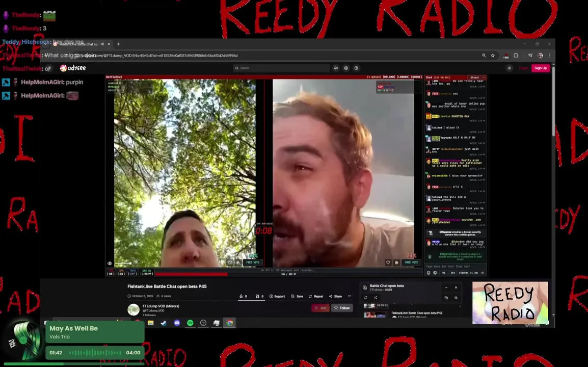Viewport: 588px width, 367px height.
Task: Click the RELOAD button in BattleChat
Action: pos(388,77)
